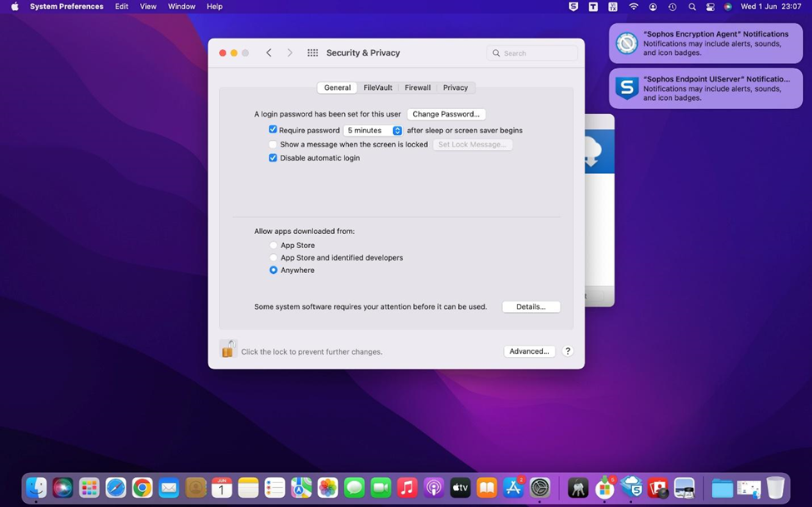Uncheck Disable automatic login

click(273, 158)
